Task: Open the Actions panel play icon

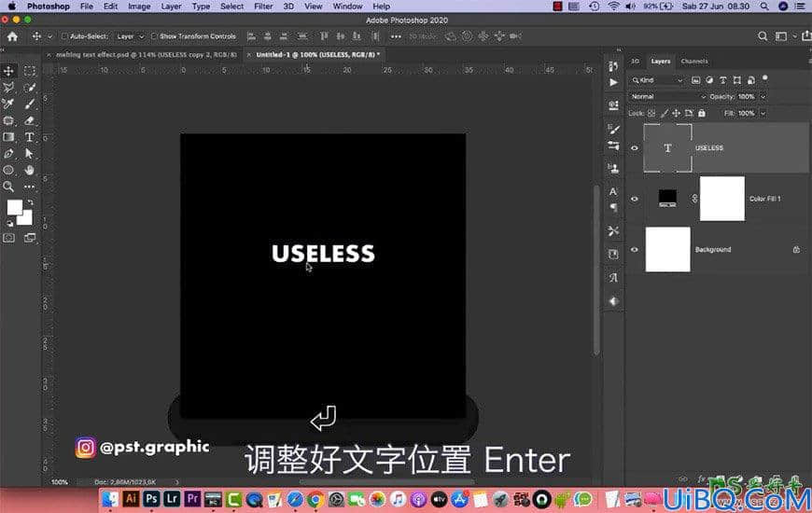Action: point(613,83)
